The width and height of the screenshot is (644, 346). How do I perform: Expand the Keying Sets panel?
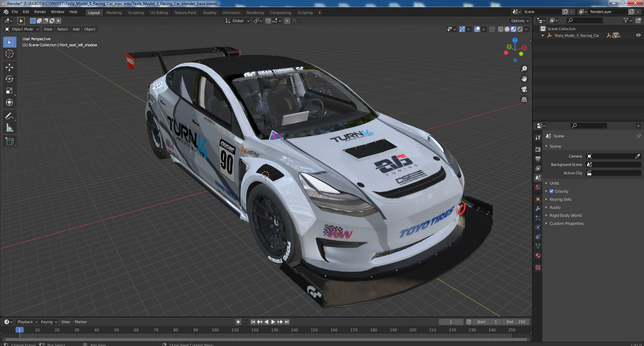click(560, 199)
